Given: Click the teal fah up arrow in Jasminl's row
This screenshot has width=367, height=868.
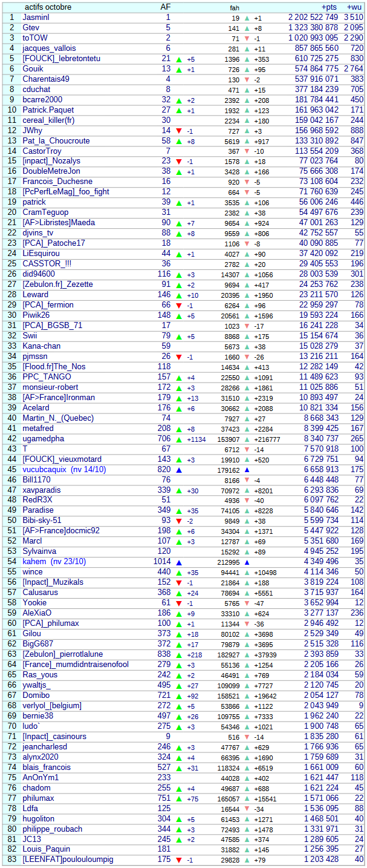Looking at the screenshot, I should [x=247, y=18].
